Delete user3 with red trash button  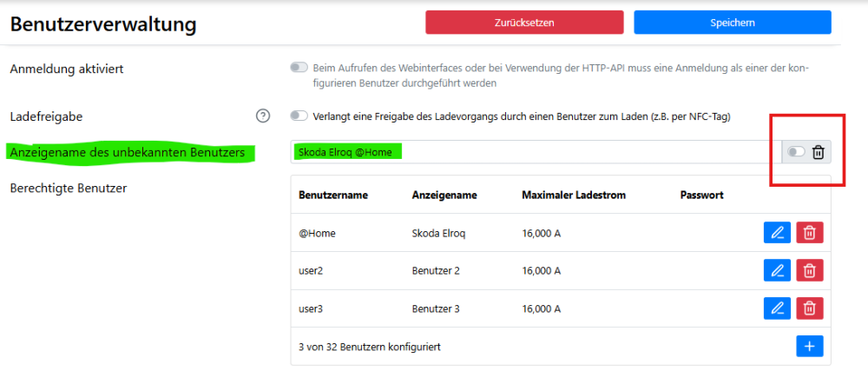click(x=809, y=308)
